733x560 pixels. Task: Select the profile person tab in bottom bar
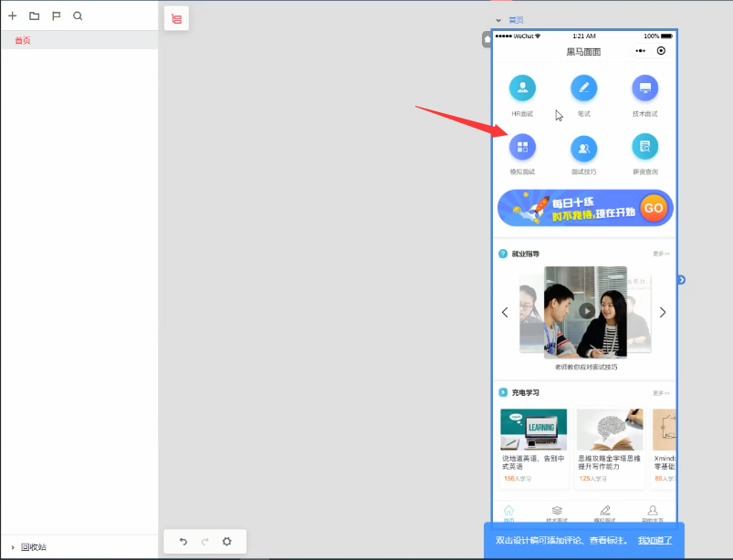click(653, 513)
